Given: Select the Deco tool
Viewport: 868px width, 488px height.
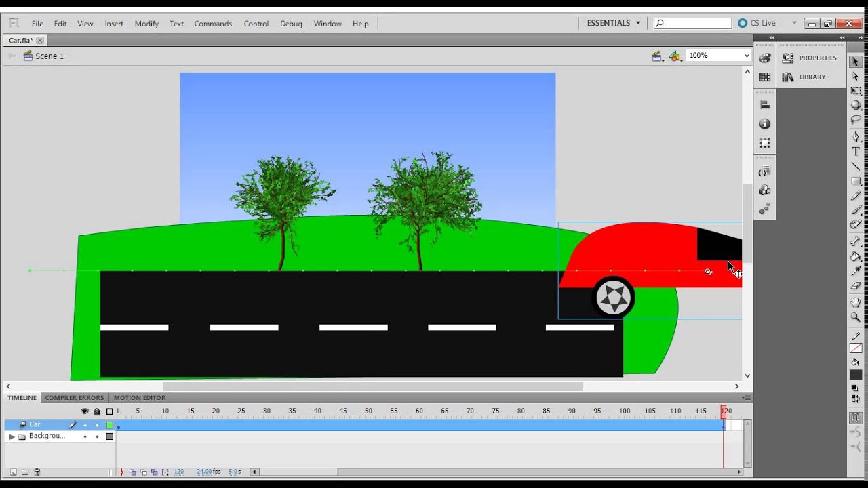Looking at the screenshot, I should pos(856,225).
